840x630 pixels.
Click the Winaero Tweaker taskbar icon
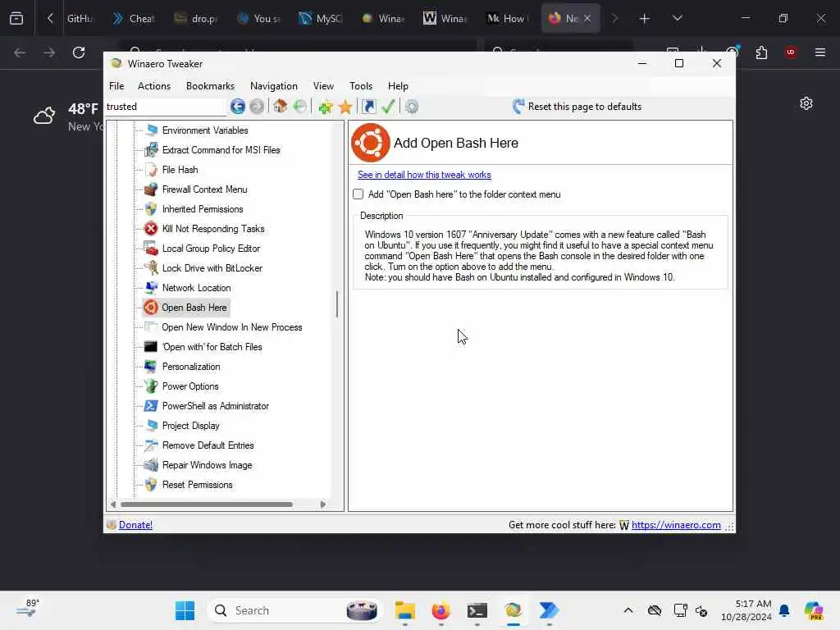[513, 610]
